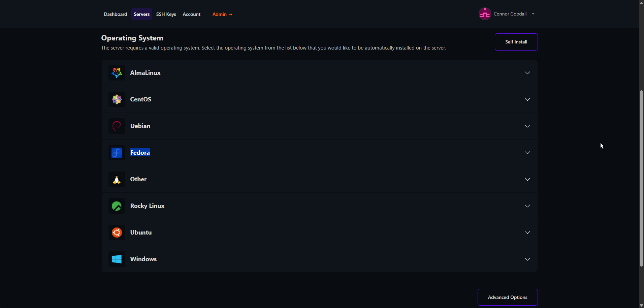Click the scrollbar up arrow

pyautogui.click(x=641, y=2)
